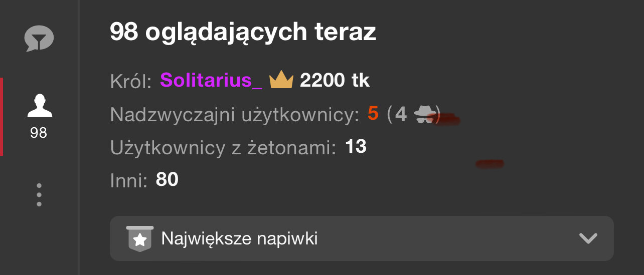Viewport: 644px width, 275px height.
Task: Open the chat tab speech bubble icon
Action: tap(39, 39)
